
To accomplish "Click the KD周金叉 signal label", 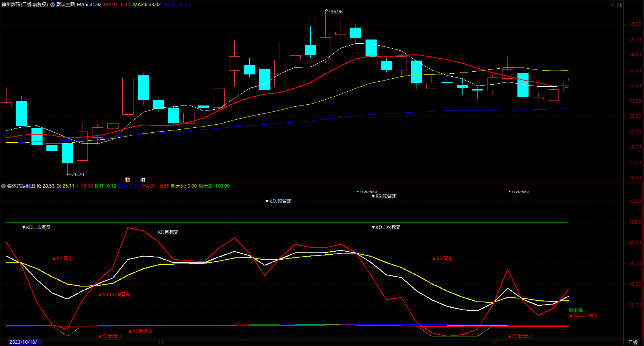I will click(140, 331).
